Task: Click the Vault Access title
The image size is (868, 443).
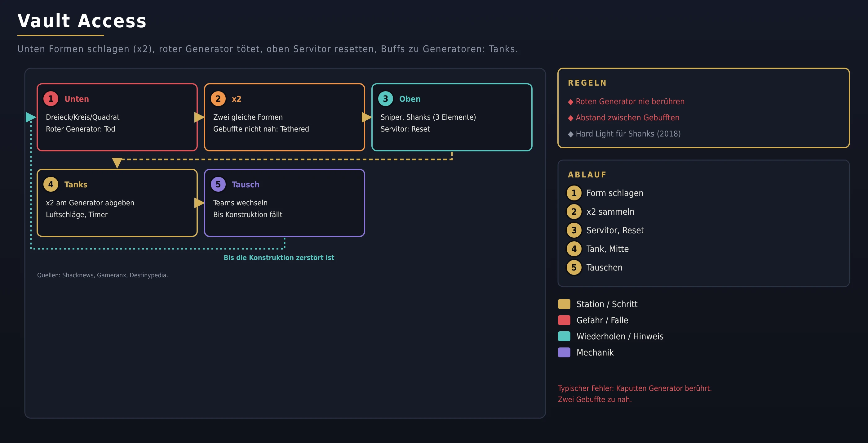Action: (x=82, y=21)
